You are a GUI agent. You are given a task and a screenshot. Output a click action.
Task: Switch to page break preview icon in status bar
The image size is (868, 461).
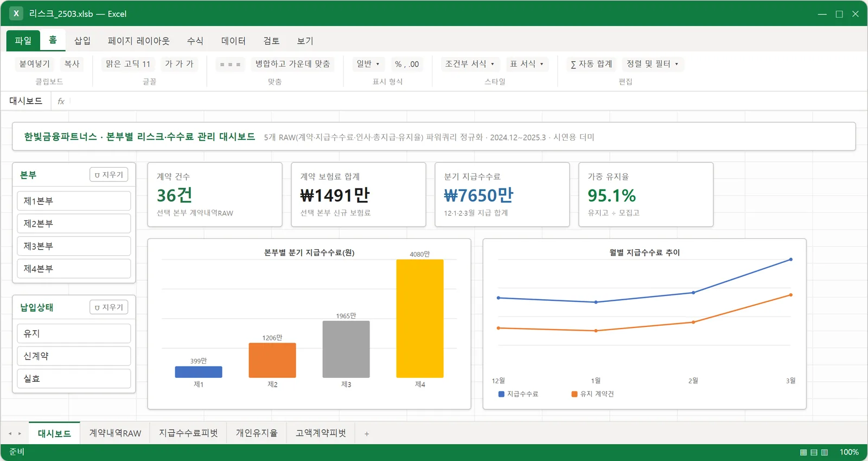pyautogui.click(x=825, y=452)
